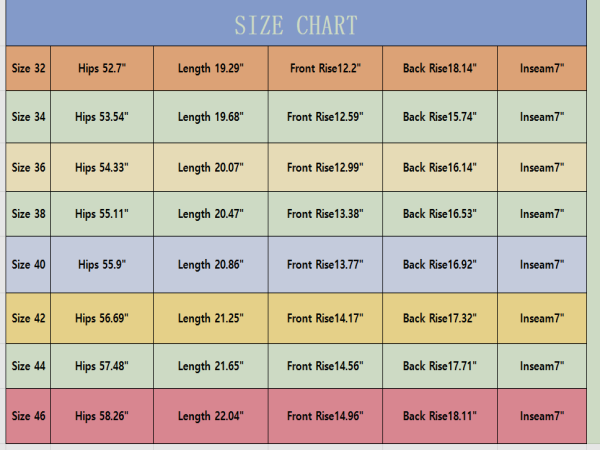Click the SIZE CHART title cell
Image resolution: width=600 pixels, height=450 pixels.
point(296,23)
